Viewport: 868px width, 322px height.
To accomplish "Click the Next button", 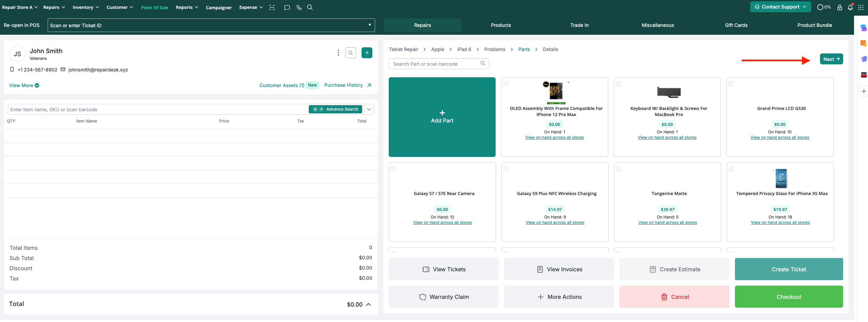I will tap(831, 59).
